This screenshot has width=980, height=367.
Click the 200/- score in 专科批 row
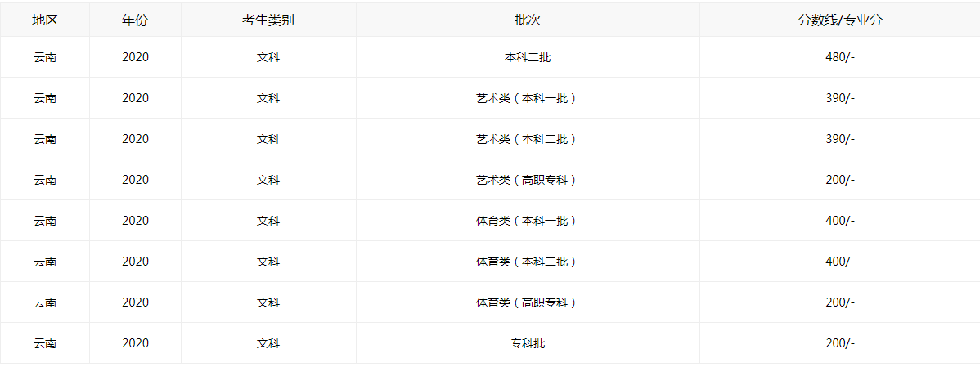coord(840,343)
